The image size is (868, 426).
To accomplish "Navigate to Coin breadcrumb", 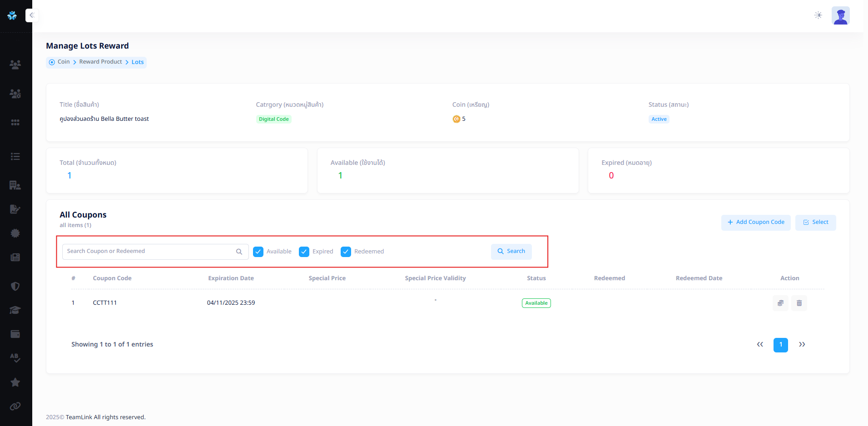I will 64,62.
